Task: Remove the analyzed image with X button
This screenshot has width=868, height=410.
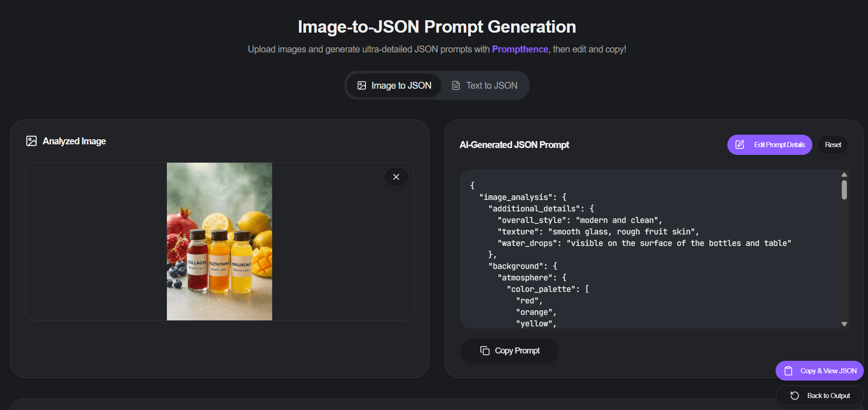Action: pos(396,177)
